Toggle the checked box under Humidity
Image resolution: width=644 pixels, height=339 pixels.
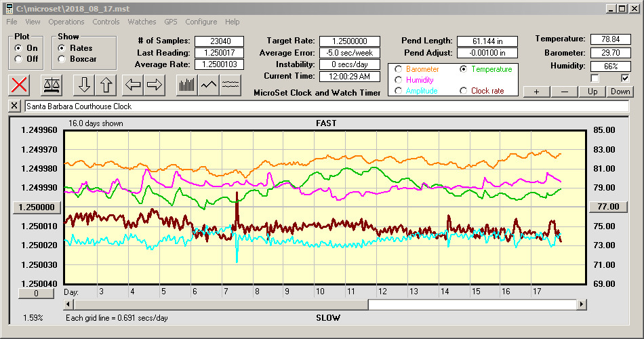coord(625,78)
